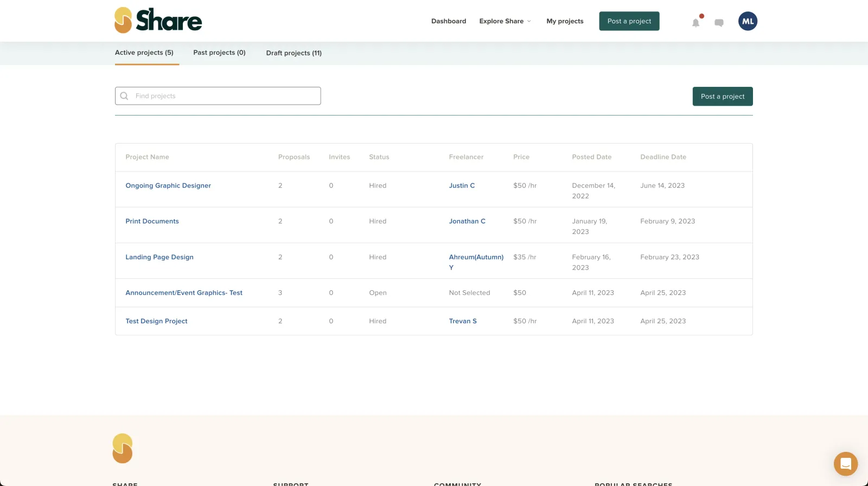Viewport: 868px width, 486px height.
Task: Click the Freelancer column header
Action: point(466,157)
